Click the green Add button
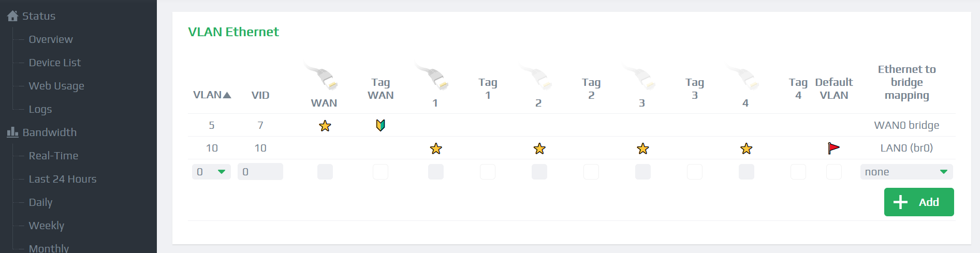Viewport: 980px width, 253px height. click(919, 202)
